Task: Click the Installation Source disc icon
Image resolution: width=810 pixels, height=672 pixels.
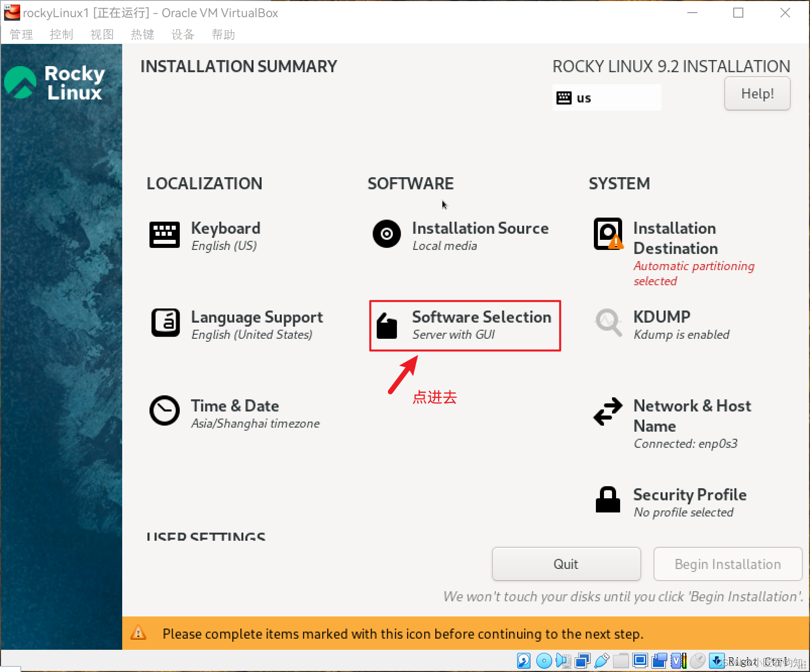Action: pyautogui.click(x=387, y=234)
